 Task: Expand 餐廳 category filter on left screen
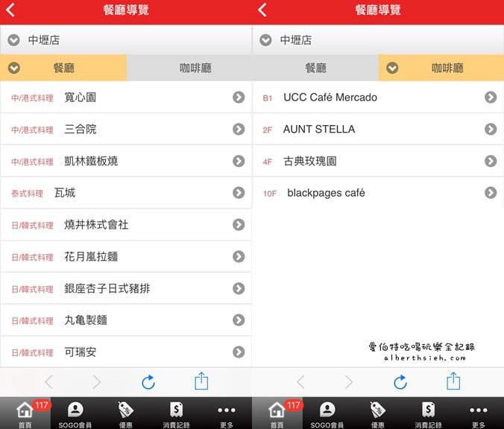[63, 68]
